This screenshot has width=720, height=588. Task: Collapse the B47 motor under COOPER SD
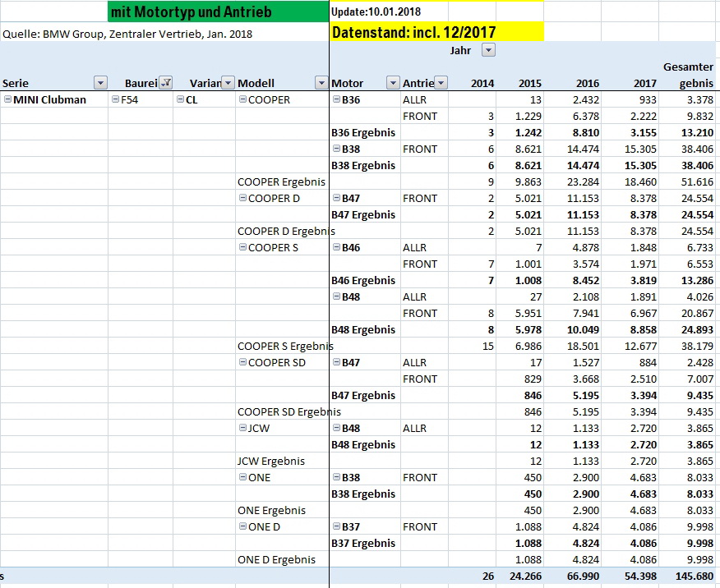click(337, 362)
